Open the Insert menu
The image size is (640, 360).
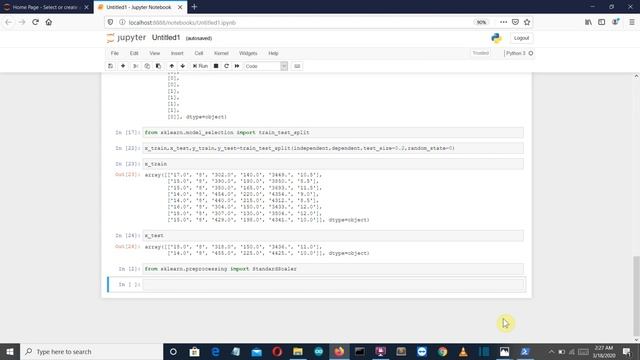tap(177, 53)
